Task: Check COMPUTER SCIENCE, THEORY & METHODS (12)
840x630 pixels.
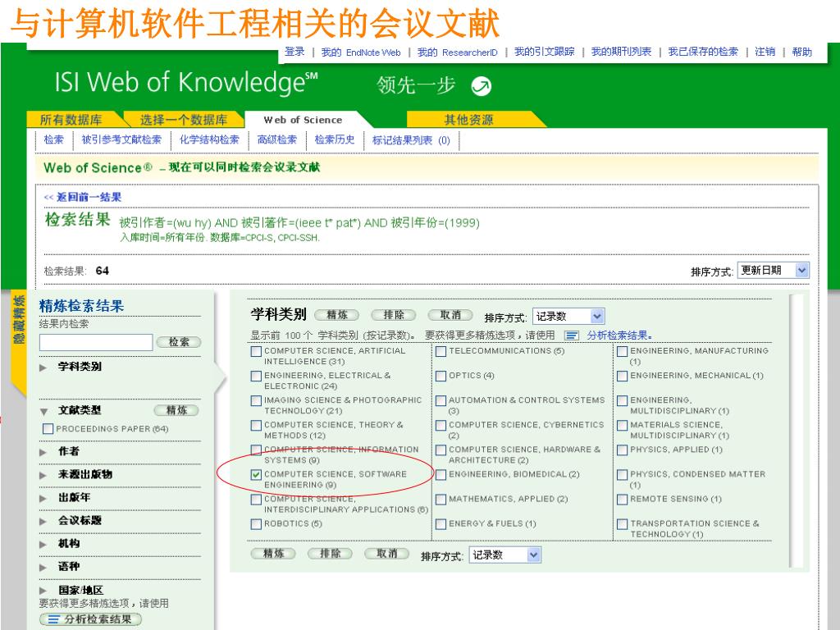Action: click(256, 426)
